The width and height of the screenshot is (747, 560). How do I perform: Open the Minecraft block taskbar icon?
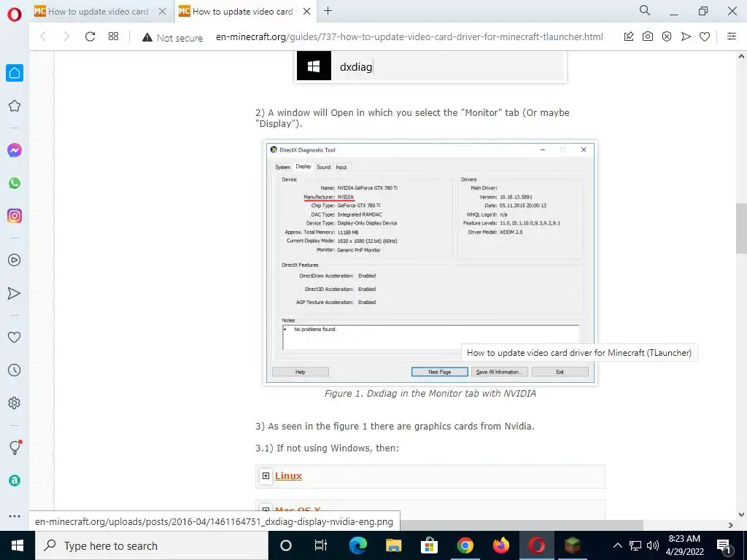pyautogui.click(x=572, y=545)
